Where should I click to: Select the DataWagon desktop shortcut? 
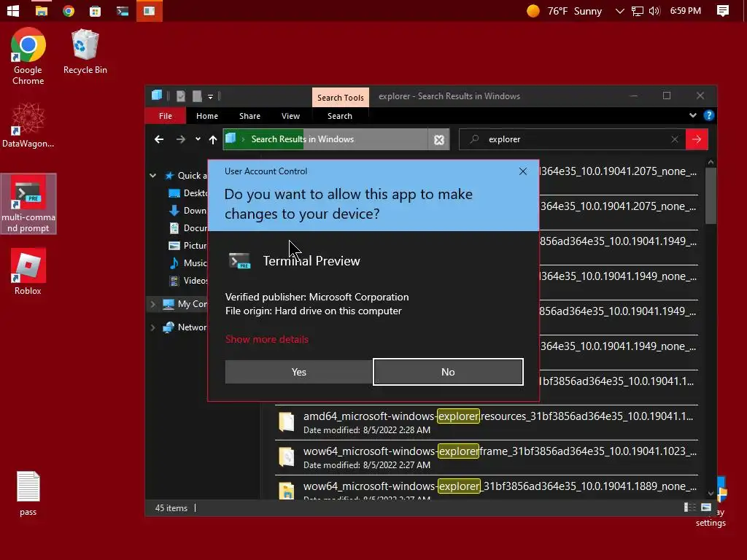pyautogui.click(x=28, y=125)
